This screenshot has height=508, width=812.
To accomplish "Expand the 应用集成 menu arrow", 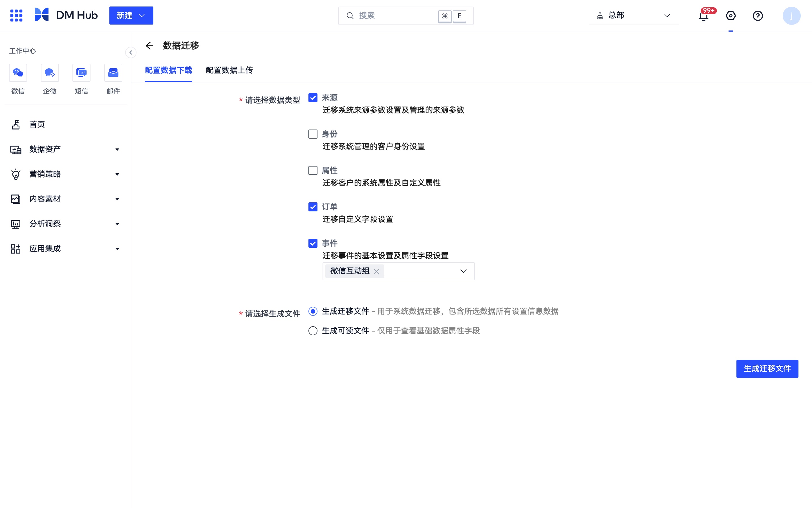I will click(117, 249).
